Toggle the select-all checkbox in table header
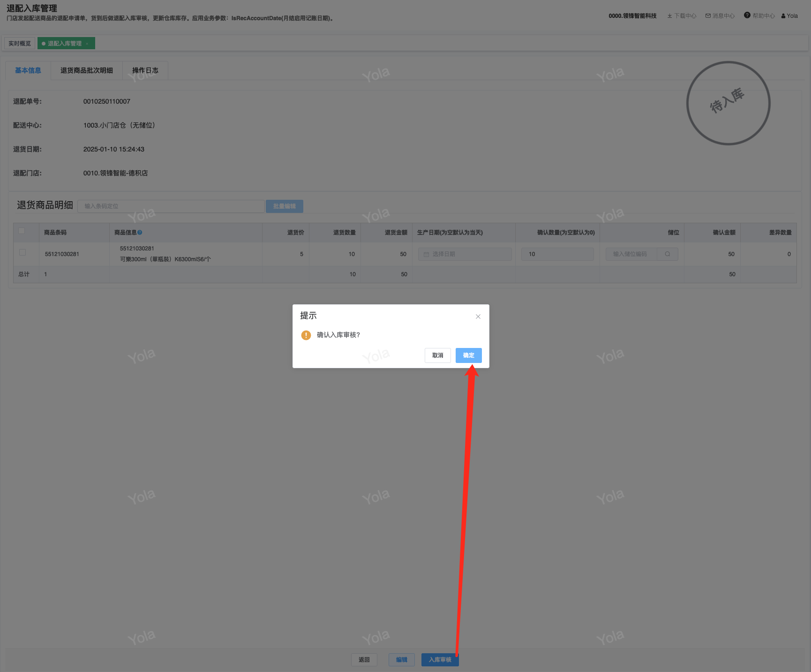The height and width of the screenshot is (672, 811). [22, 231]
